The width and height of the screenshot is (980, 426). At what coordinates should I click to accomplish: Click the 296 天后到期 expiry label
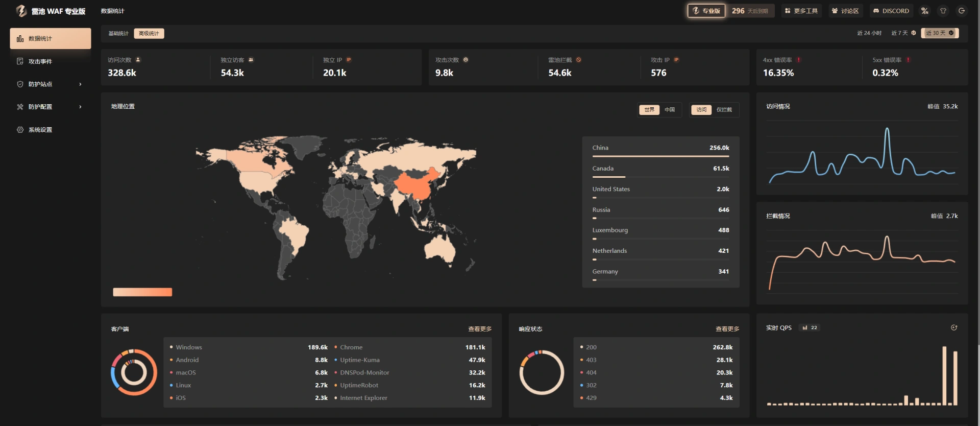750,11
